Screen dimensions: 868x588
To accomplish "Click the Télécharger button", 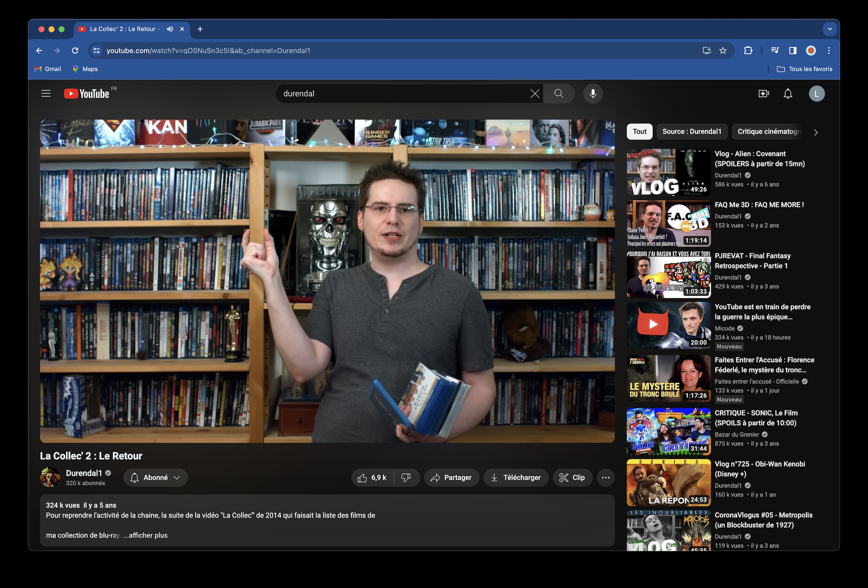I will [x=516, y=477].
